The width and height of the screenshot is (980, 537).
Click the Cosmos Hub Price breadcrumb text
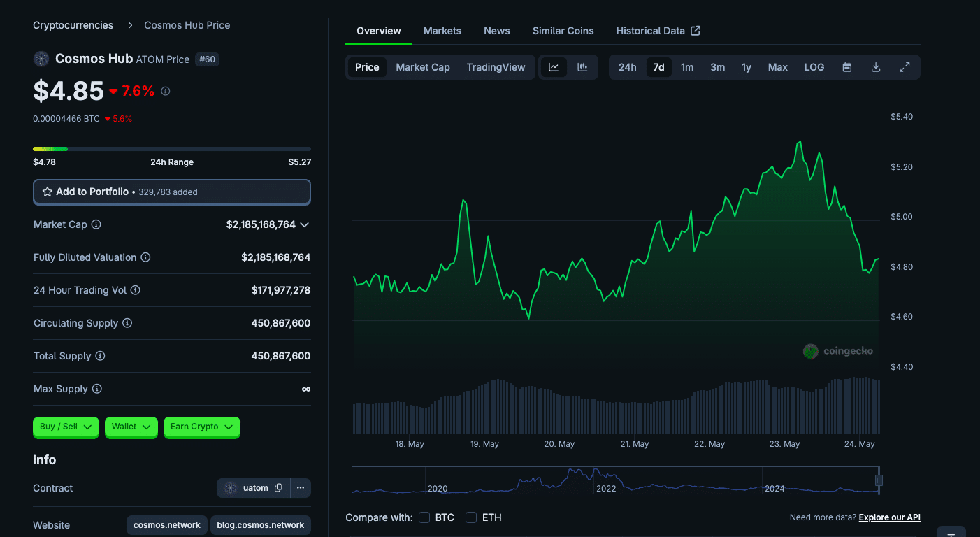[187, 25]
